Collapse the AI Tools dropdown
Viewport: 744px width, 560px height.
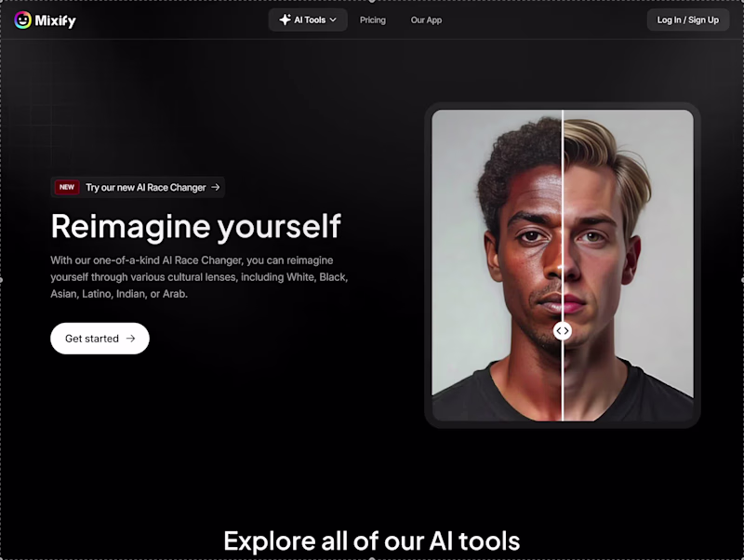(x=307, y=19)
